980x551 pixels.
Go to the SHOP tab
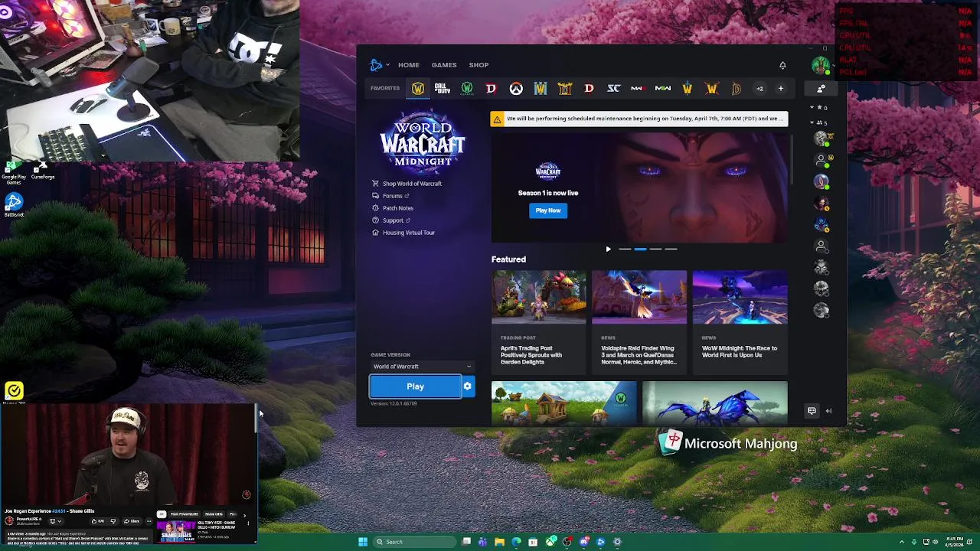tap(479, 65)
